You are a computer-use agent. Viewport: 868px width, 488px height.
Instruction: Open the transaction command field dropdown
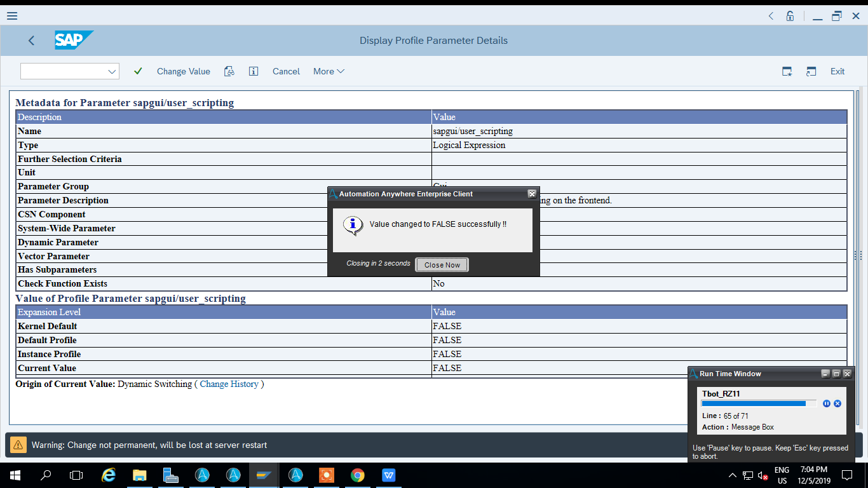point(112,71)
